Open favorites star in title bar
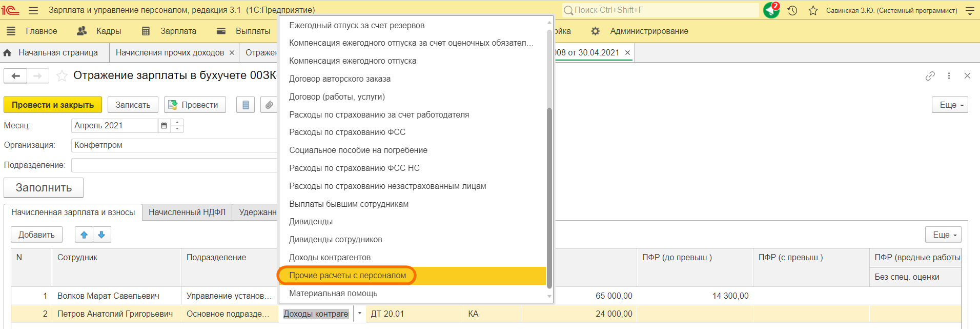The width and height of the screenshot is (980, 329). pyautogui.click(x=813, y=10)
